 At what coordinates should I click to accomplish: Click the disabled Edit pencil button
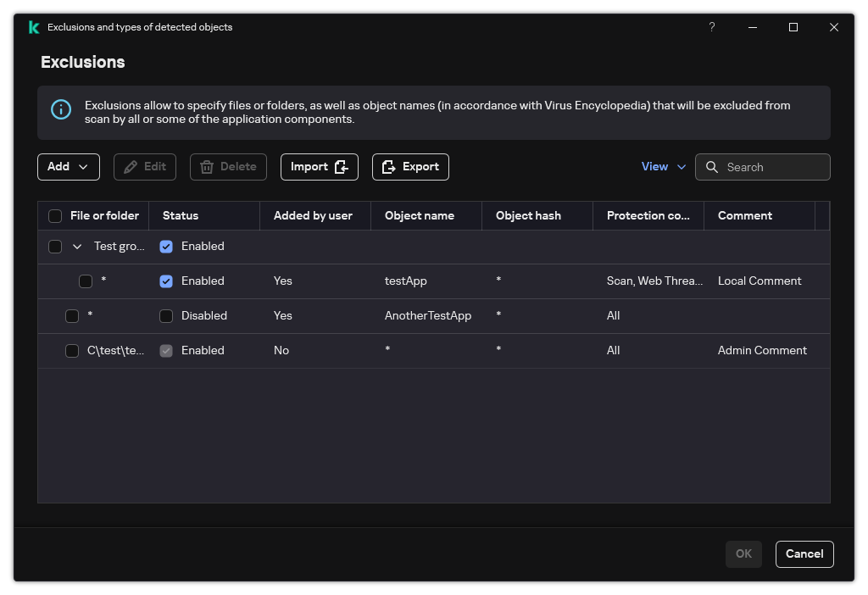[145, 167]
